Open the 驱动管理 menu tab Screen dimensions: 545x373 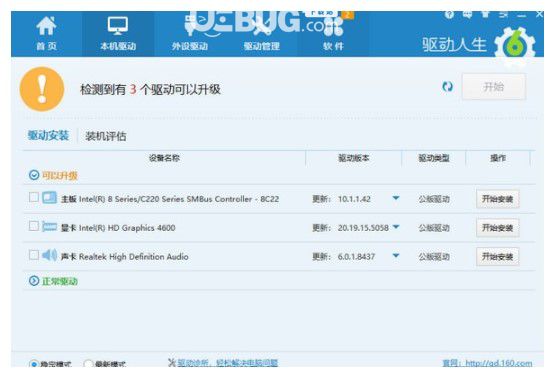262,46
